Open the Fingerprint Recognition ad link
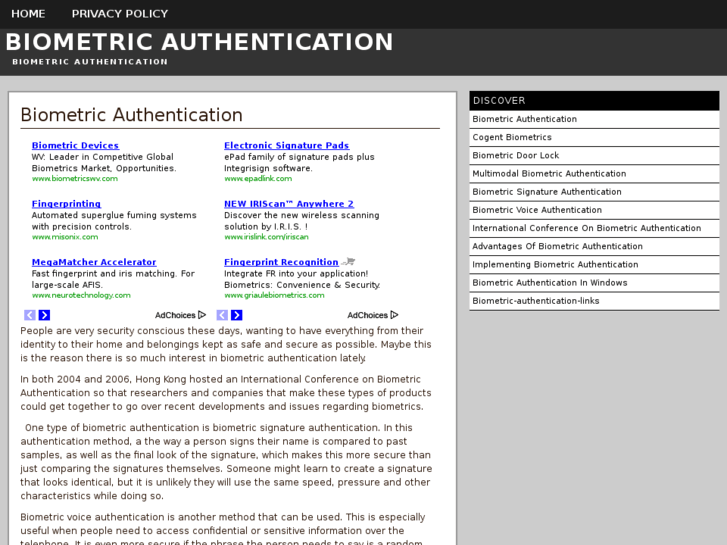Screen dimensions: 727x545 (281, 262)
